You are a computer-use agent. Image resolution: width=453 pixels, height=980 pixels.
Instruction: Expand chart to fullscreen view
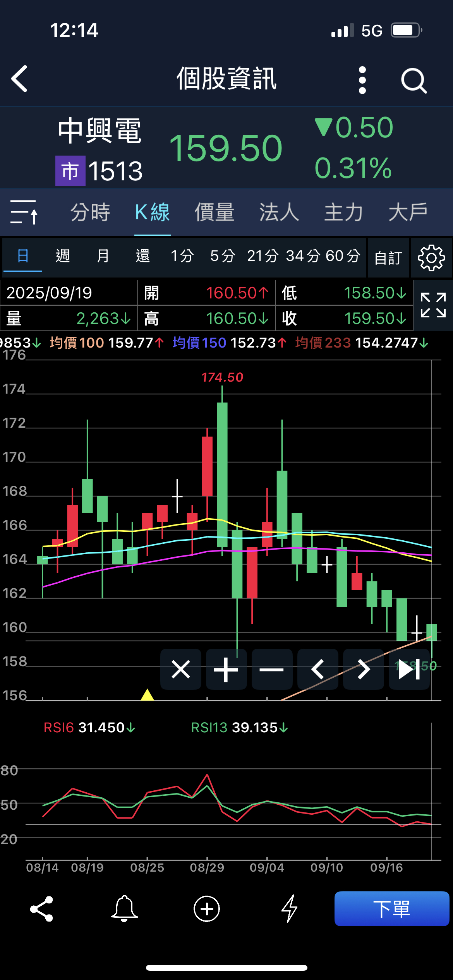coord(433,305)
